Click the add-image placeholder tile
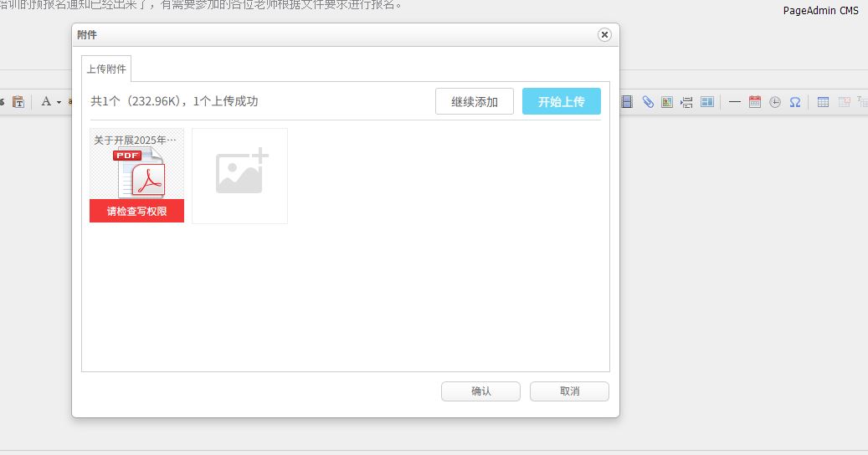 (240, 176)
